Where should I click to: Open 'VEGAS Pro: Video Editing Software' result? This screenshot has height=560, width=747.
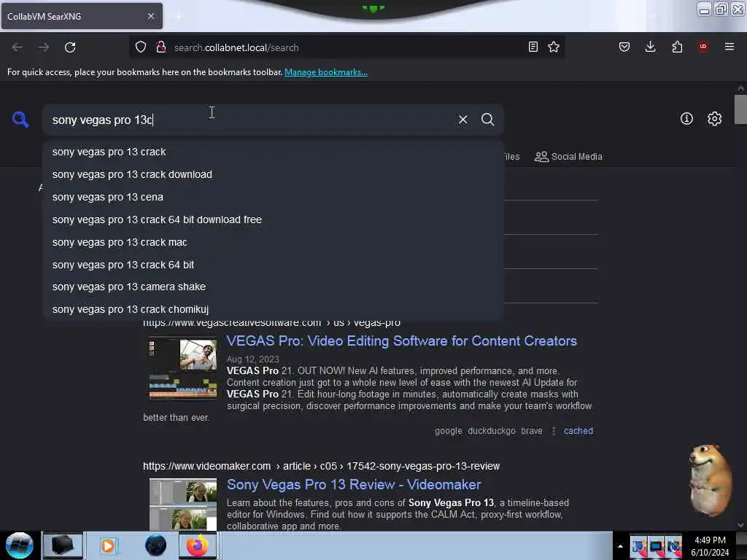coord(402,341)
